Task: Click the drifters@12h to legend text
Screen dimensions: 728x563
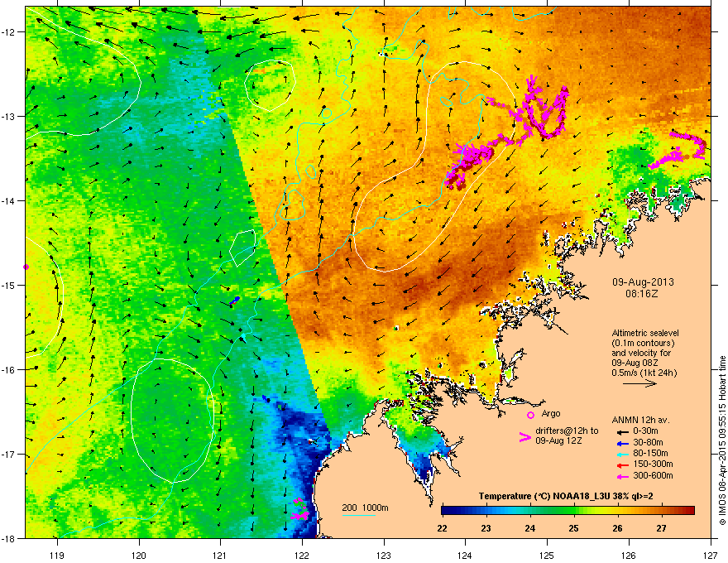Action: click(567, 431)
